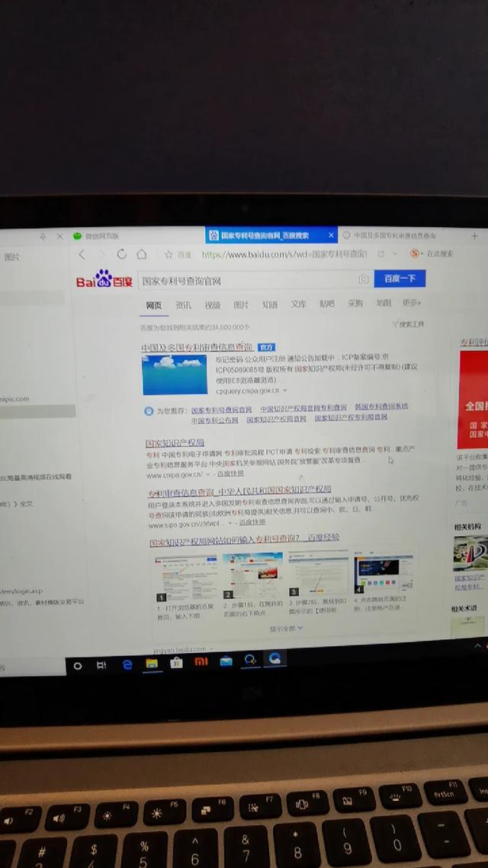Viewport: 488px width, 868px height.
Task: Open Windows Cortana circle on taskbar
Action: pos(78,666)
